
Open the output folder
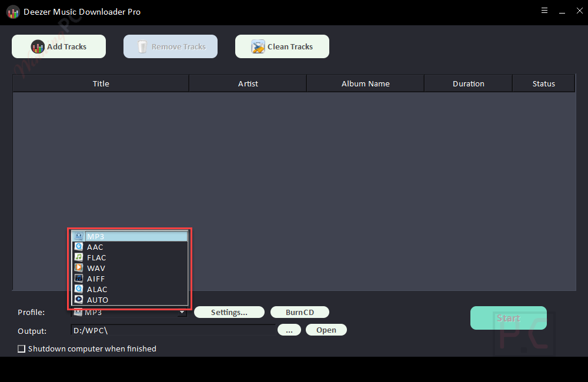[x=326, y=330]
